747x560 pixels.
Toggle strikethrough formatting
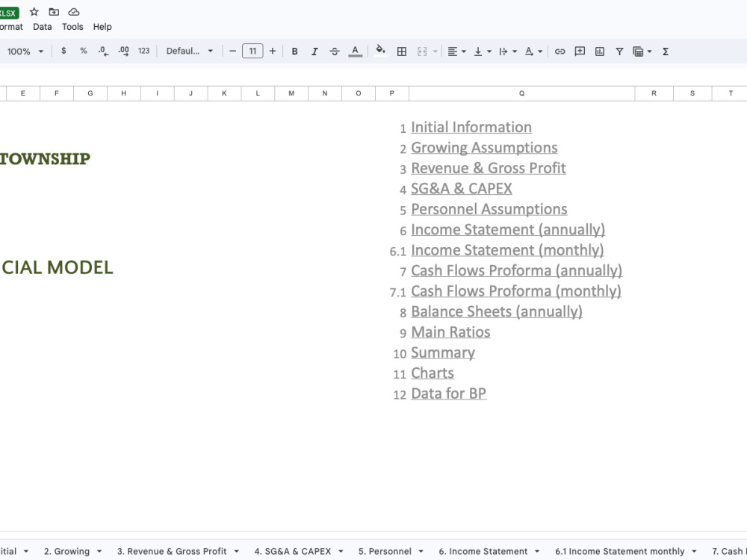(x=335, y=52)
